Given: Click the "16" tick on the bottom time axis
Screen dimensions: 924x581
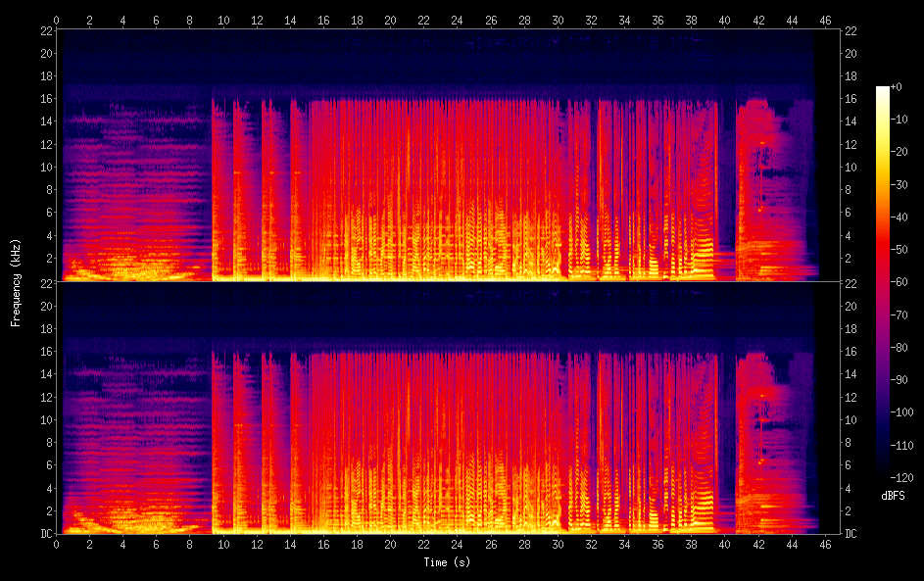Looking at the screenshot, I should (324, 545).
